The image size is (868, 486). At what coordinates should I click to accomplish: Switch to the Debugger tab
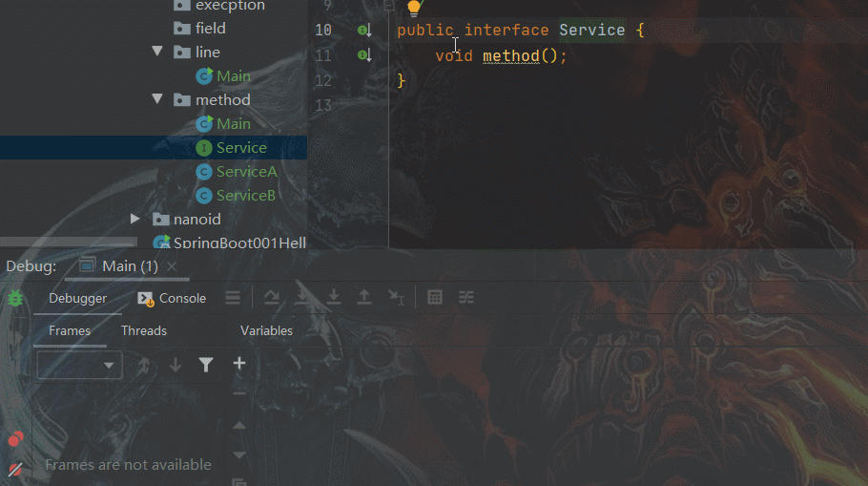[77, 298]
